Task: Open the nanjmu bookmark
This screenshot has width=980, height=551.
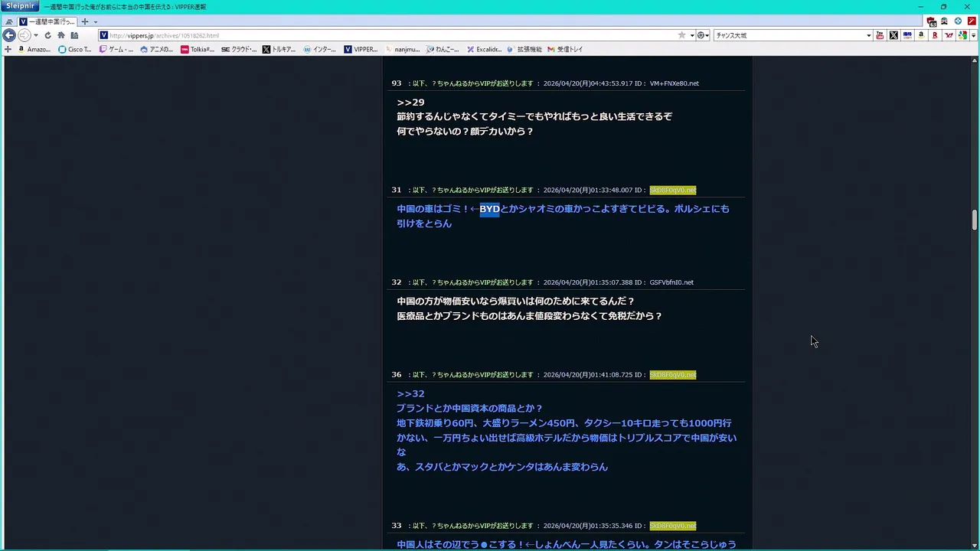Action: tap(402, 49)
